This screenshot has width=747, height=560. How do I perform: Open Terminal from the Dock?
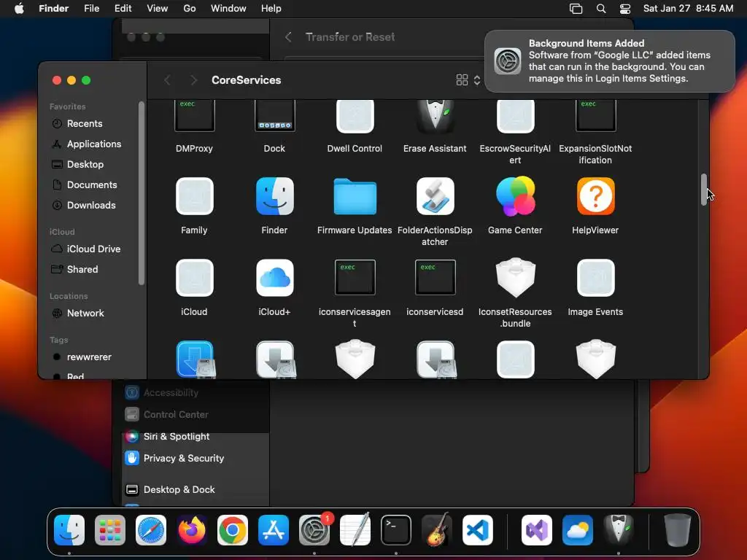point(396,530)
